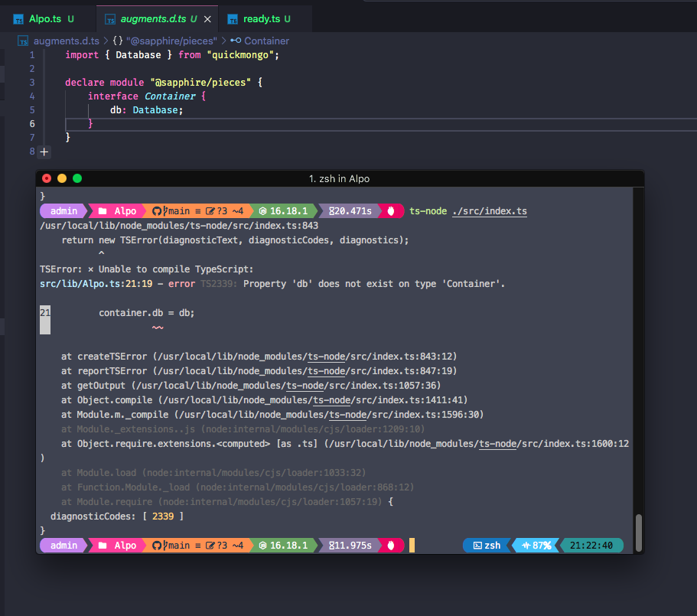Click the breadcrumb TypeScript file icon
Viewport: 697px width, 616px height.
point(23,41)
